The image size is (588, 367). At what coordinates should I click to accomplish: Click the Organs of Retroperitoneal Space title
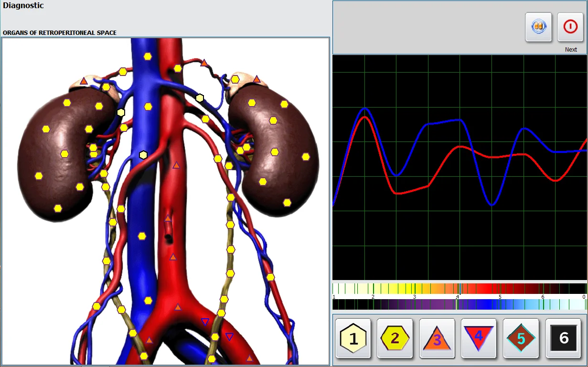tap(60, 33)
